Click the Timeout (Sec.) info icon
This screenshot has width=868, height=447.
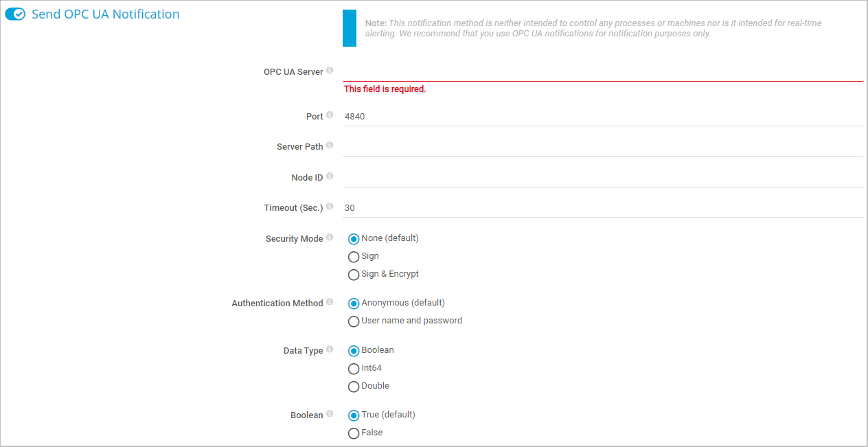point(330,207)
